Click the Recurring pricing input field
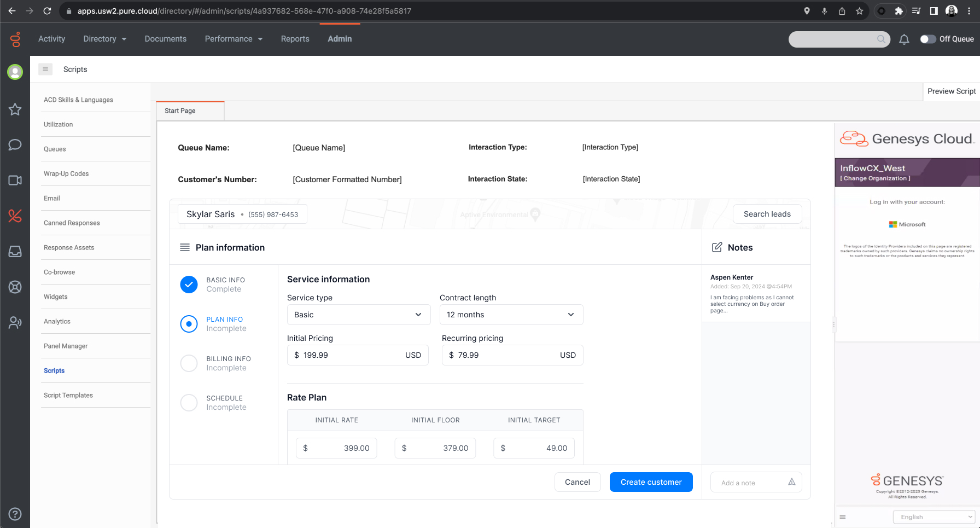Image resolution: width=980 pixels, height=528 pixels. (512, 355)
